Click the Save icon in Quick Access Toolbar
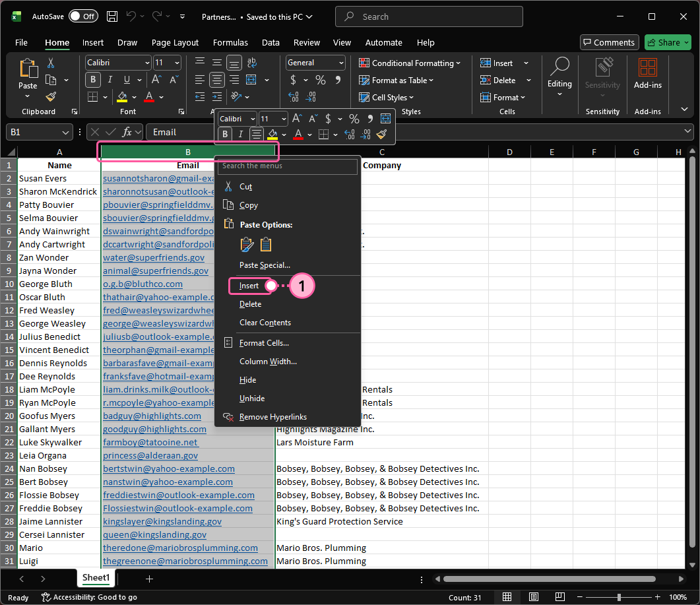 (x=111, y=16)
